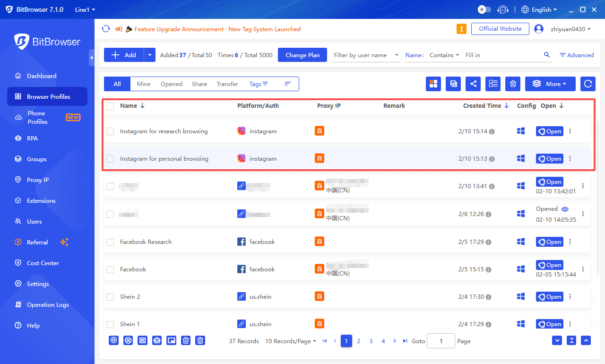Viewport: 605px width, 364px height.
Task: Select the Instagram for research browsing row checkbox
Action: pyautogui.click(x=110, y=131)
